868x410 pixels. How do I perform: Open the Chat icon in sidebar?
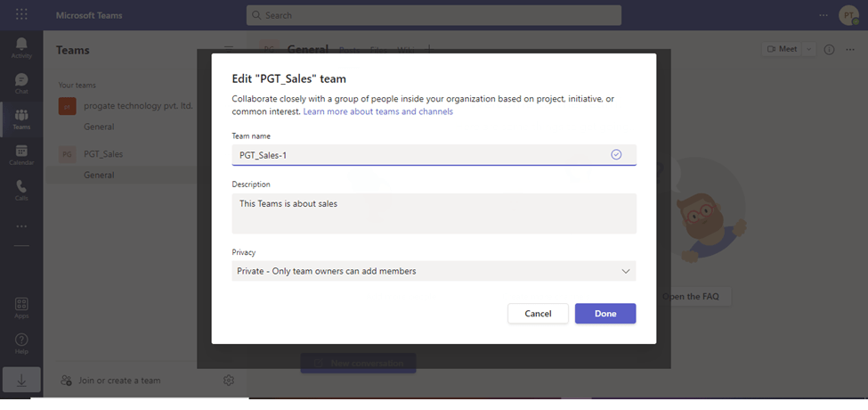pos(21,83)
